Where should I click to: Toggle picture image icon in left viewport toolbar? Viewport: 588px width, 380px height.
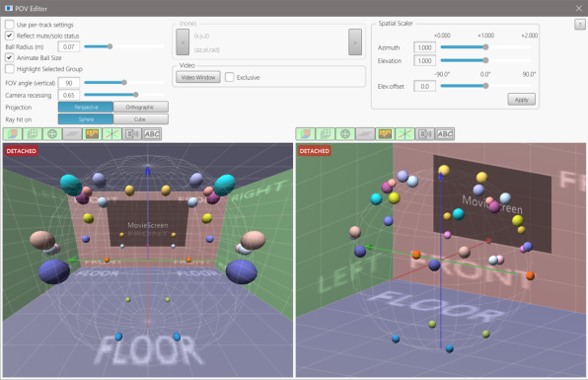click(x=92, y=134)
